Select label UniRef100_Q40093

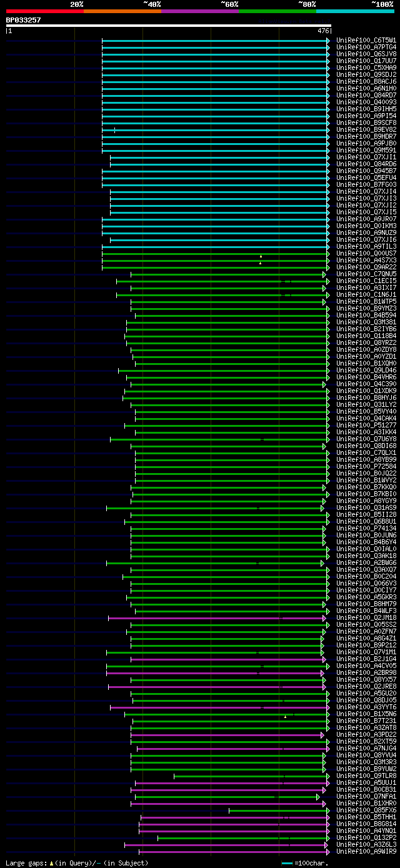click(366, 102)
